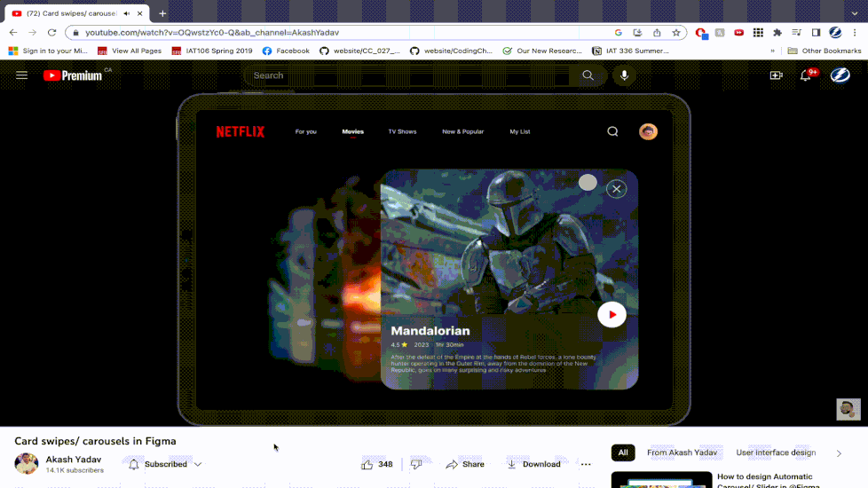
Task: Open the Akash Yadav channel name
Action: pos(73,460)
